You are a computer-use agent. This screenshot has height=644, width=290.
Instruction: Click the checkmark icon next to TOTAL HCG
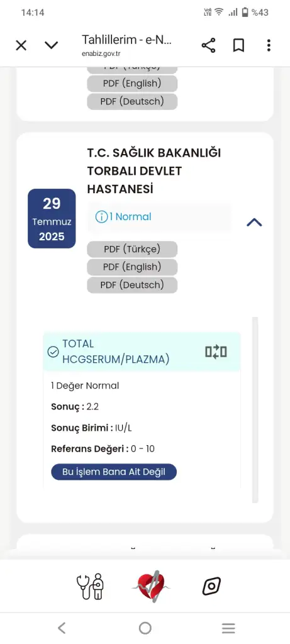[53, 352]
